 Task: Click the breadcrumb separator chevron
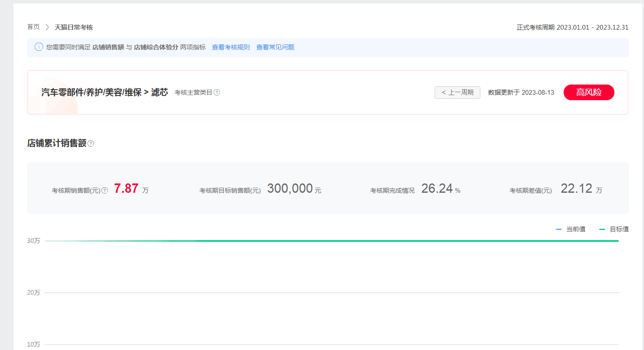47,27
